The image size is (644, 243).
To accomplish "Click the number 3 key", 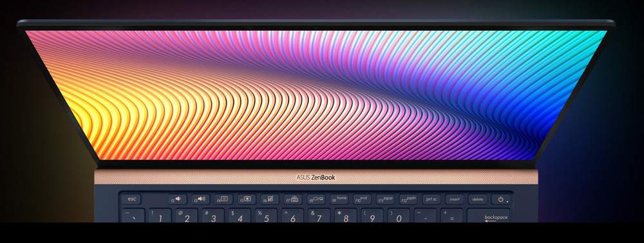I will pyautogui.click(x=213, y=215).
